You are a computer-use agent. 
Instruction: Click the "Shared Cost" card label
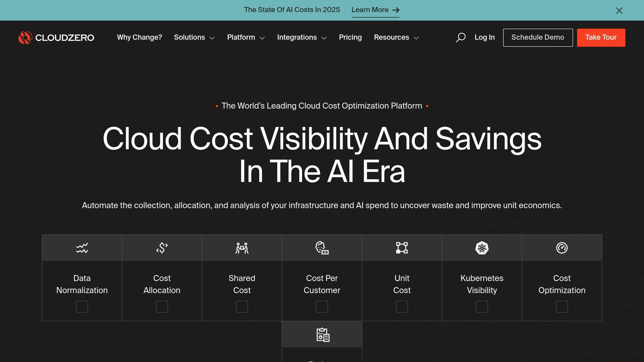coord(242,284)
